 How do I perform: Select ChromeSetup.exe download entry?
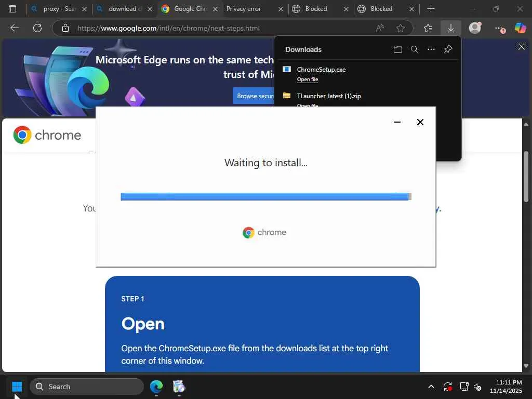pyautogui.click(x=367, y=74)
